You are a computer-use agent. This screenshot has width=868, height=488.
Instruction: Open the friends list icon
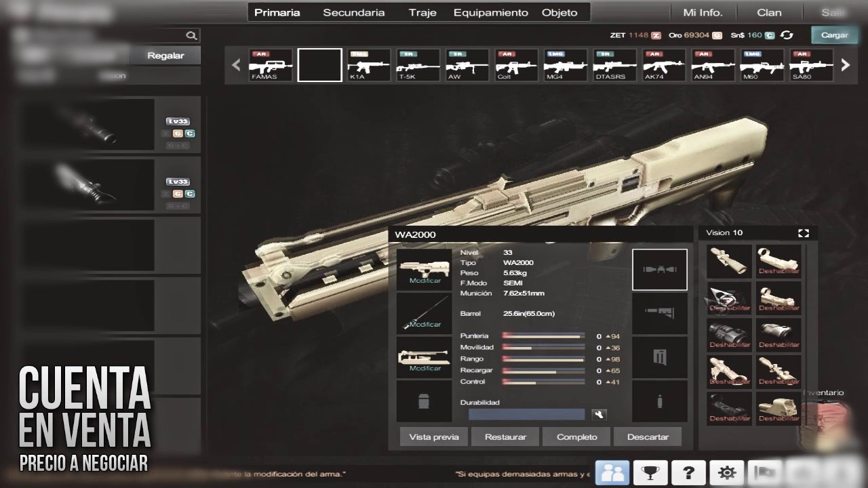612,473
